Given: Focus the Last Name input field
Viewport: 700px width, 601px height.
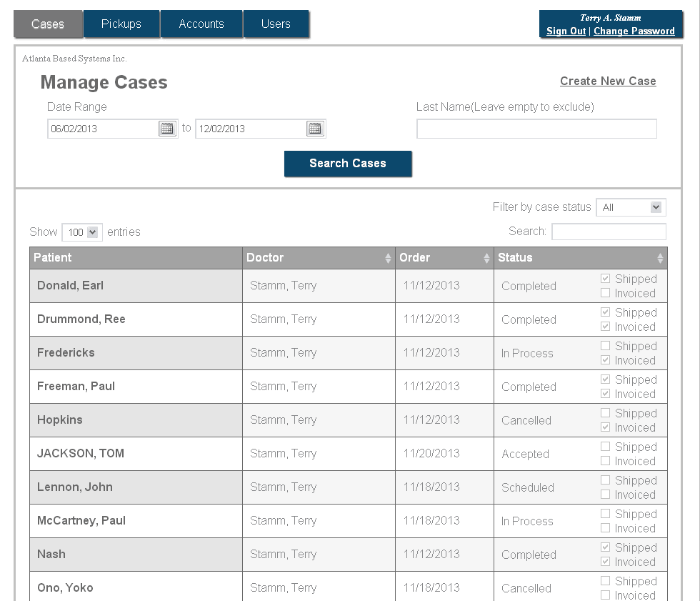Looking at the screenshot, I should point(536,129).
